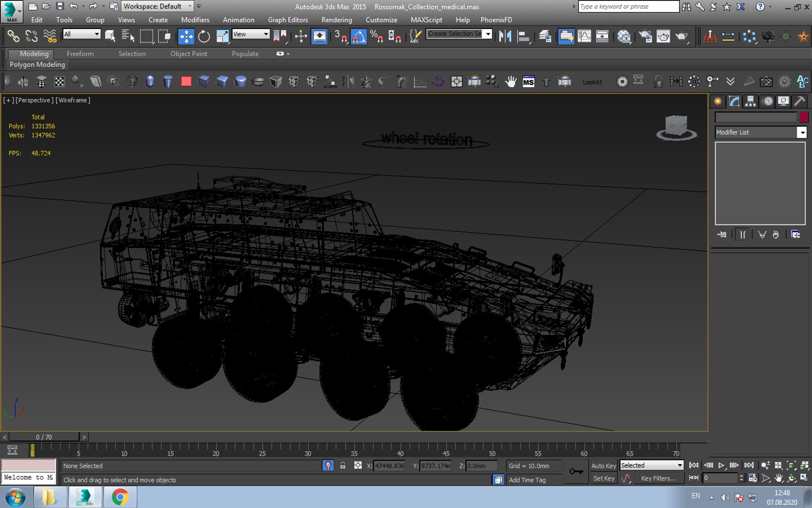The image size is (812, 508).
Task: Open the Motion command panel tab
Action: pos(767,101)
